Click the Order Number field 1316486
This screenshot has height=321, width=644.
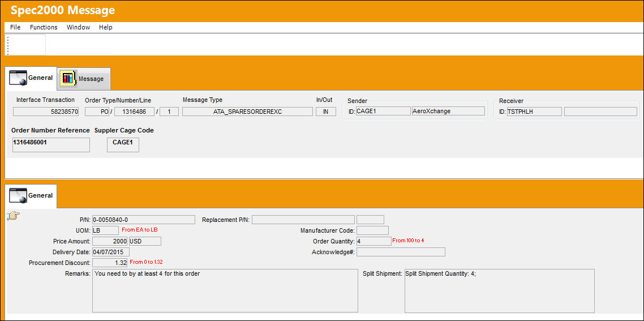(x=134, y=112)
